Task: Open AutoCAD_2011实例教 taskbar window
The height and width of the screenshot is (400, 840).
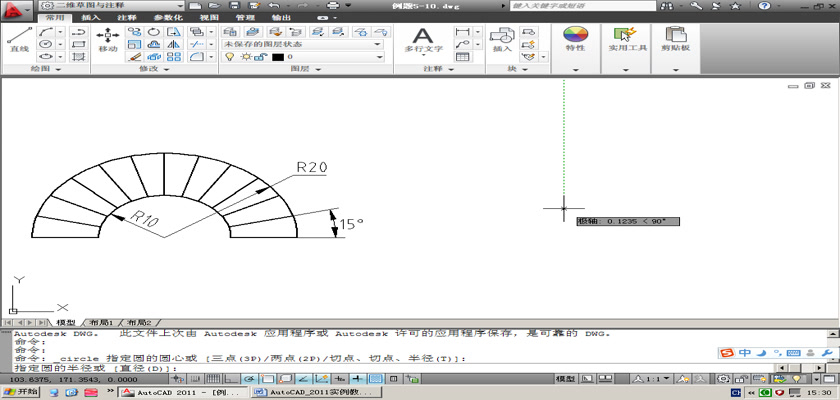Action: [x=317, y=393]
